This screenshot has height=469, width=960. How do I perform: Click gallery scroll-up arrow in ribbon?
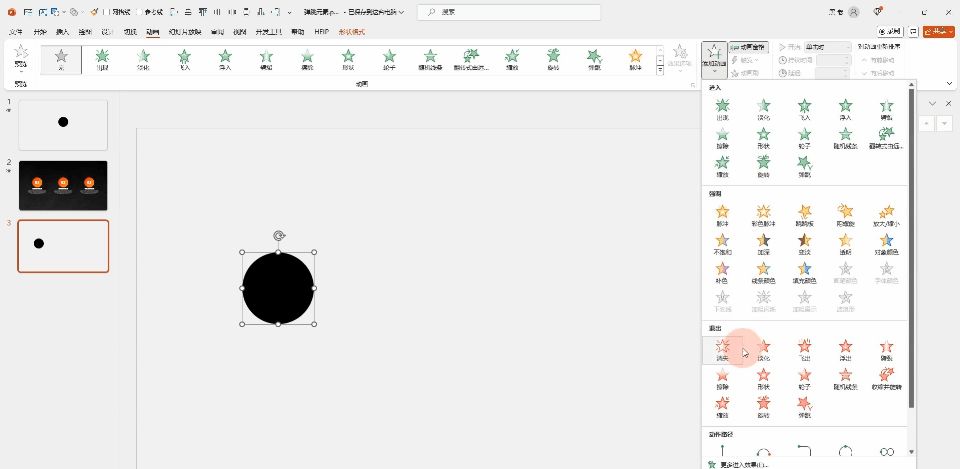660,50
